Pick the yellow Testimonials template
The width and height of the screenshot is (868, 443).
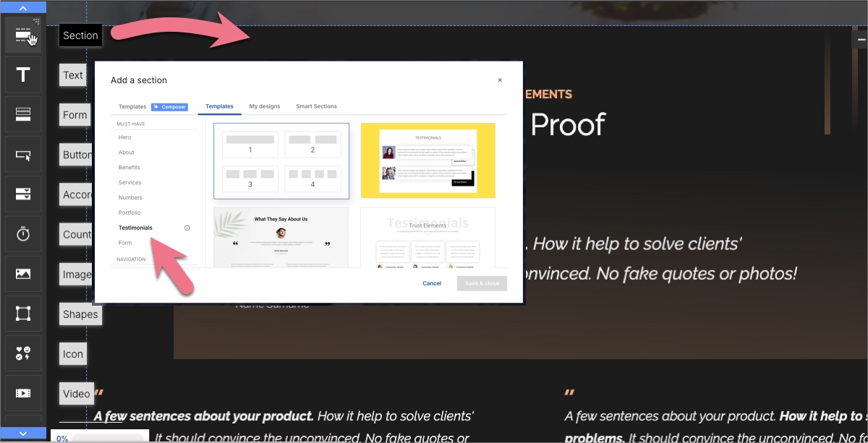pyautogui.click(x=428, y=160)
